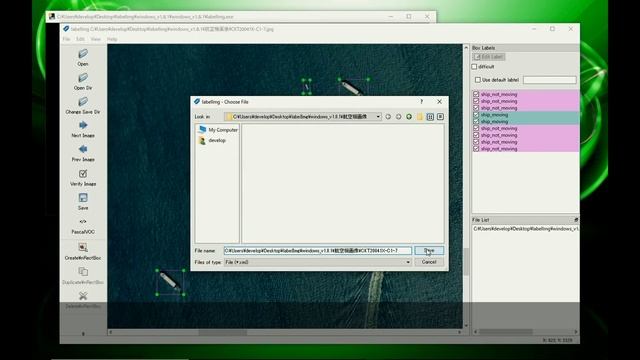Select the file path entry in File List

tap(526, 229)
